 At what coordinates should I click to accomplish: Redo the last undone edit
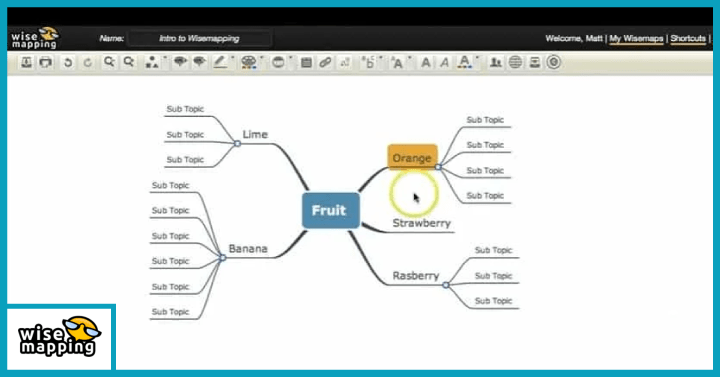pos(88,62)
